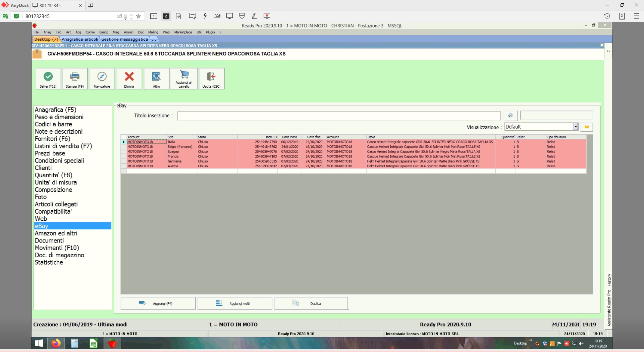
Task: Switch to the Desktop (7) tab
Action: (x=46, y=39)
